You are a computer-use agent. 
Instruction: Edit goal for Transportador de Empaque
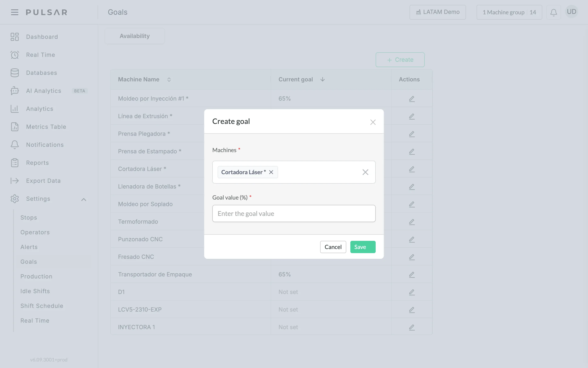[412, 275]
